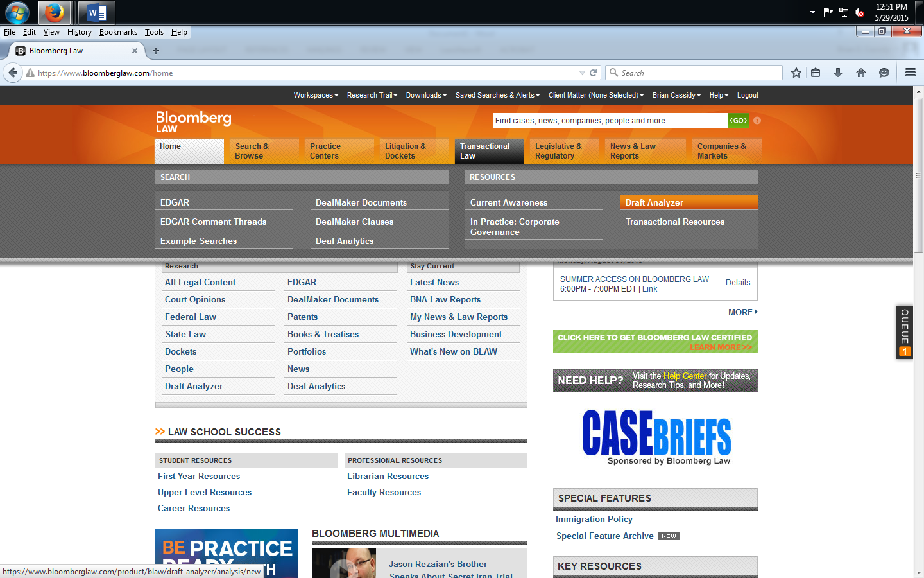Screen dimensions: 924x578
Task: Click the Need Help banner
Action: [655, 380]
